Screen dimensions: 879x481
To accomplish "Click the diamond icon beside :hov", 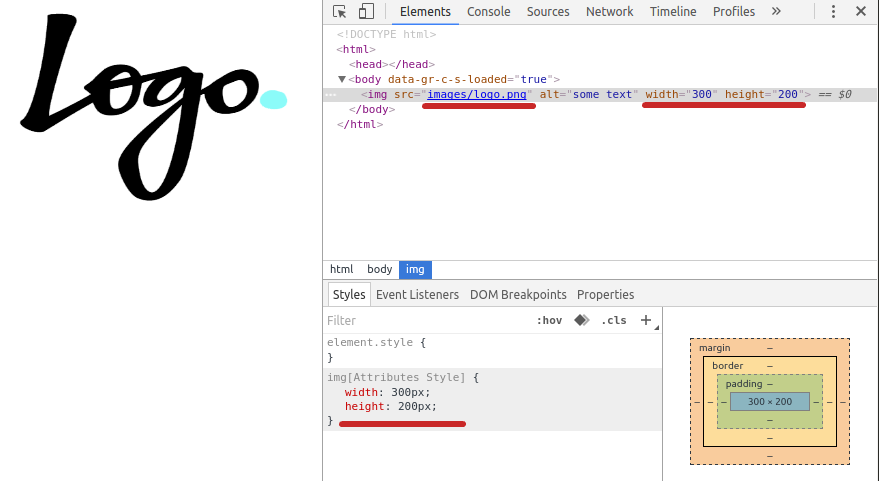I will tap(581, 320).
